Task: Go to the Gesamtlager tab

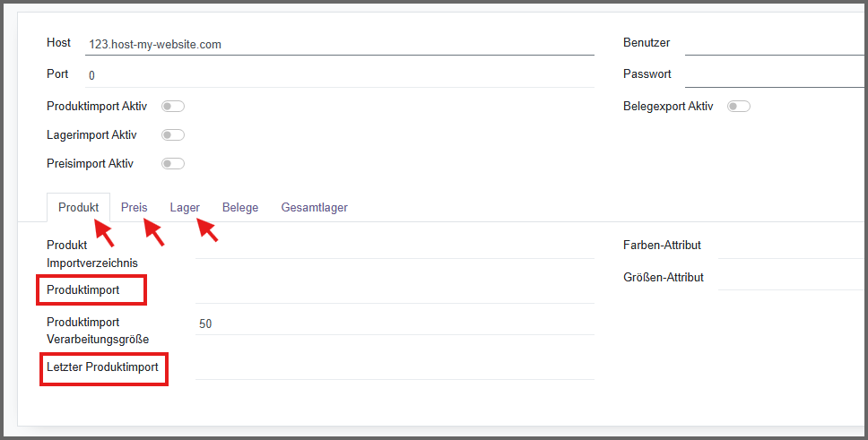Action: point(314,208)
